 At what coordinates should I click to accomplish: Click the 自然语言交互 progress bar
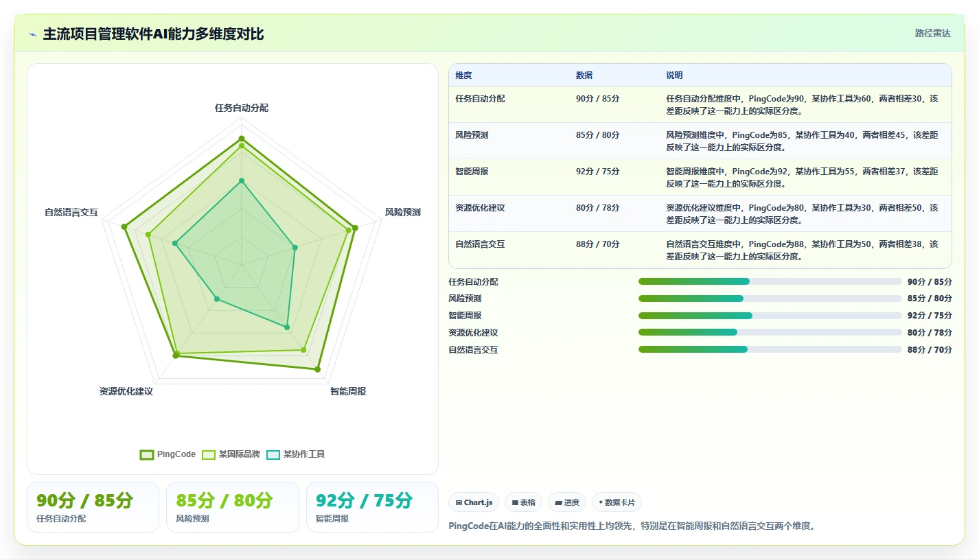click(x=770, y=349)
